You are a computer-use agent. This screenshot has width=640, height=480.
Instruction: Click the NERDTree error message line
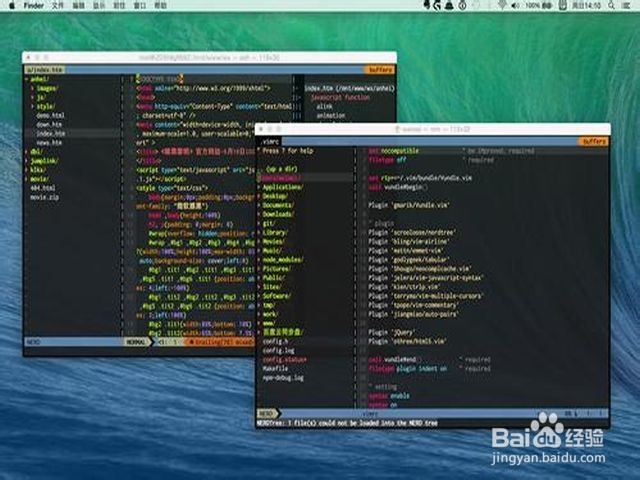[347, 423]
